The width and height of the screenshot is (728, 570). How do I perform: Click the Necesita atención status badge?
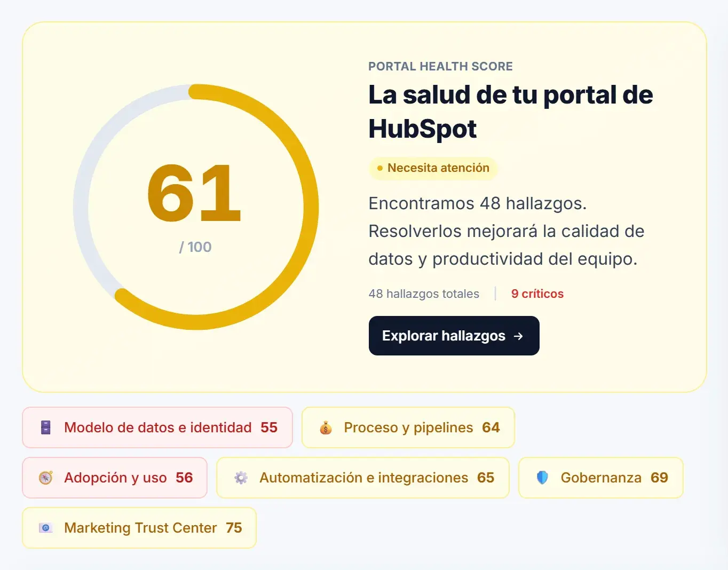click(433, 168)
